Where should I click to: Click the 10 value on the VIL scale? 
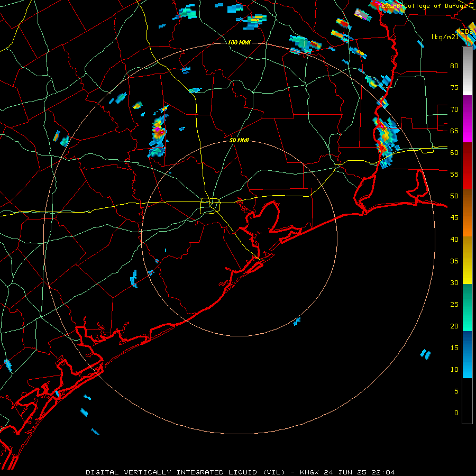pyautogui.click(x=454, y=370)
